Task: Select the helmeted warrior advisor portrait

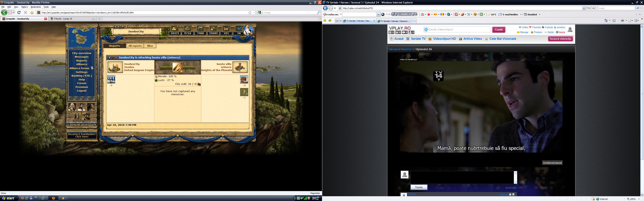Action: (x=77, y=116)
